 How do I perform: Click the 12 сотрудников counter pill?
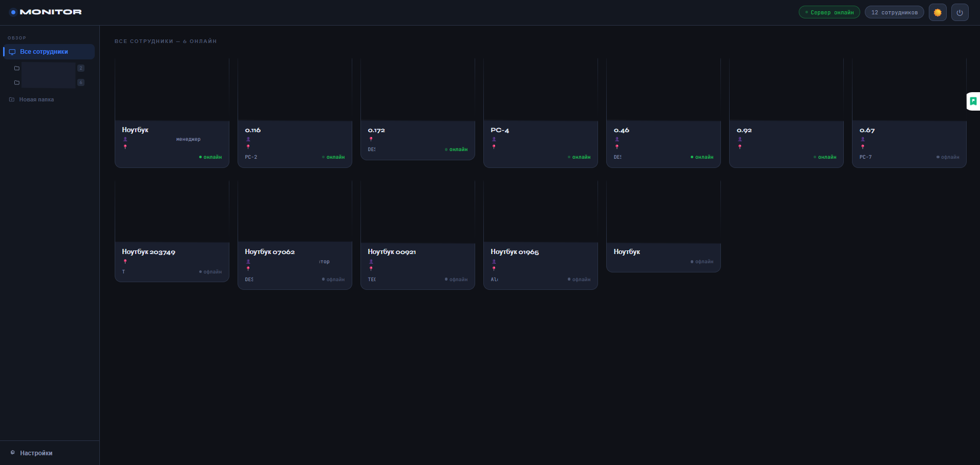pos(894,12)
